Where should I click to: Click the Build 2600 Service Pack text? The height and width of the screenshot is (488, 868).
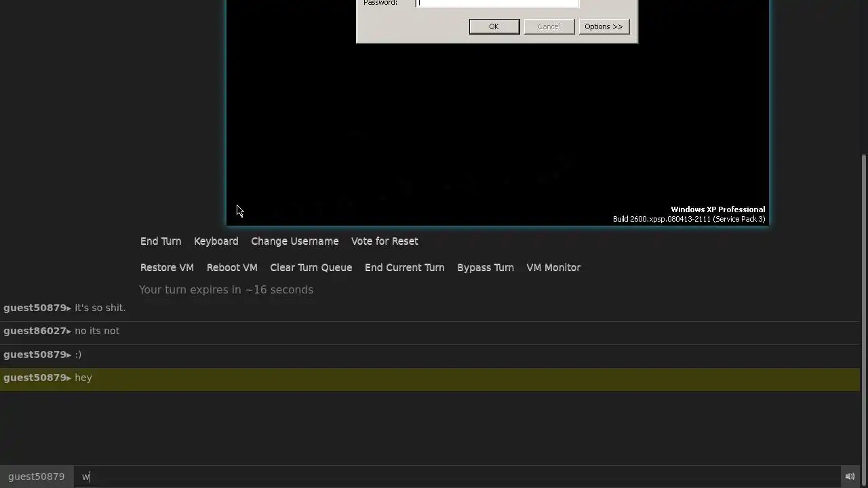click(689, 219)
